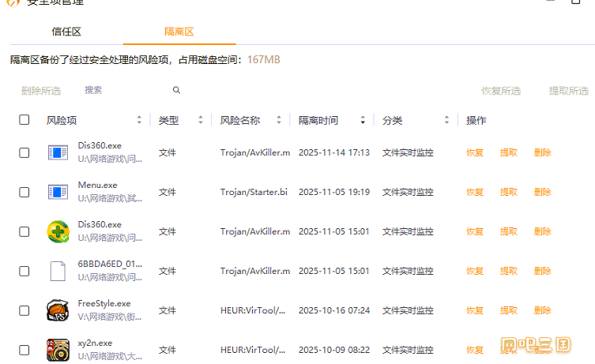Sort by the 风险项 column arrows

click(139, 121)
